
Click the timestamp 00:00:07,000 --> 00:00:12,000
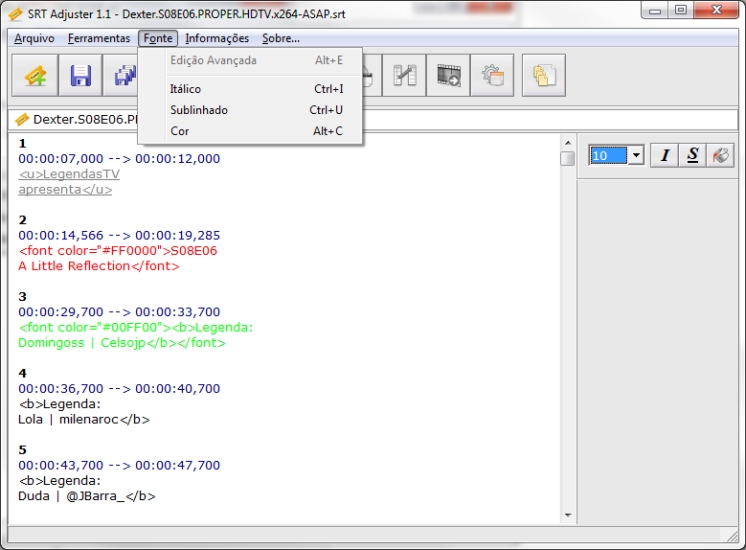pos(119,158)
